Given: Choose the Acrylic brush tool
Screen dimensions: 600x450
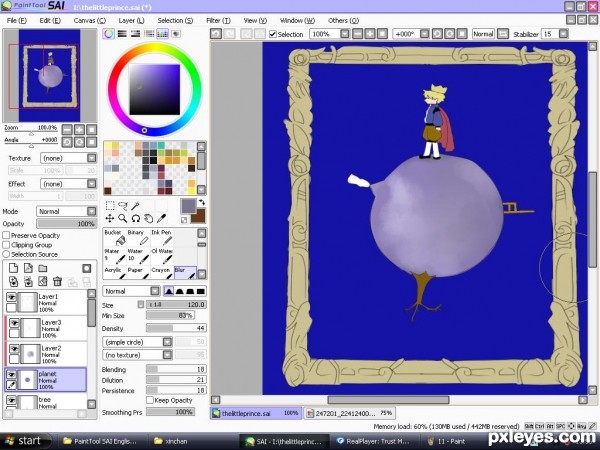Looking at the screenshot, I should point(115,273).
